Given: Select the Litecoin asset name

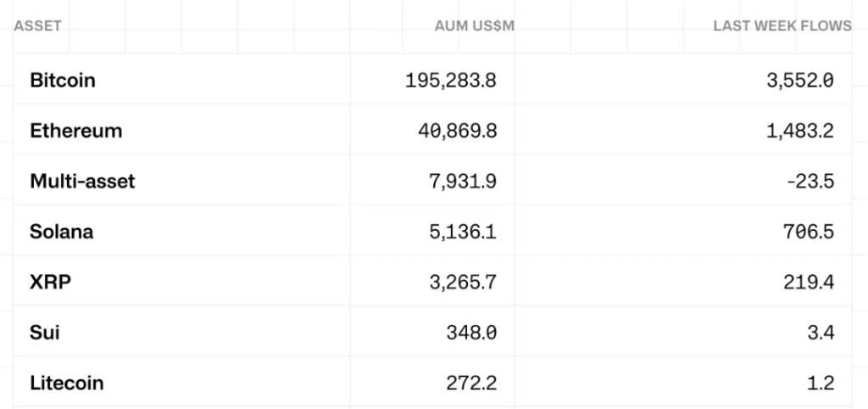Looking at the screenshot, I should coord(67,383).
